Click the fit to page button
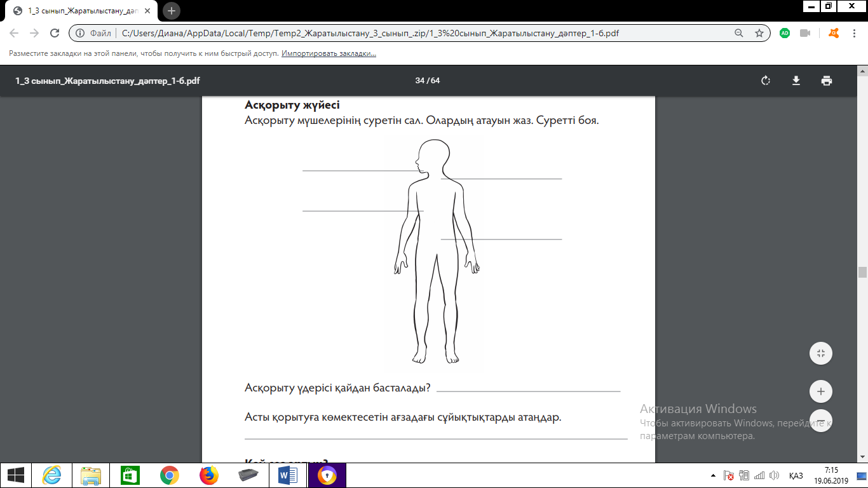 click(x=821, y=353)
